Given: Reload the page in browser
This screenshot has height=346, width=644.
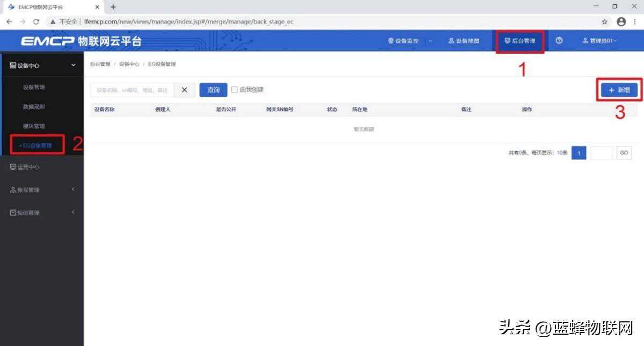Looking at the screenshot, I should pos(36,21).
